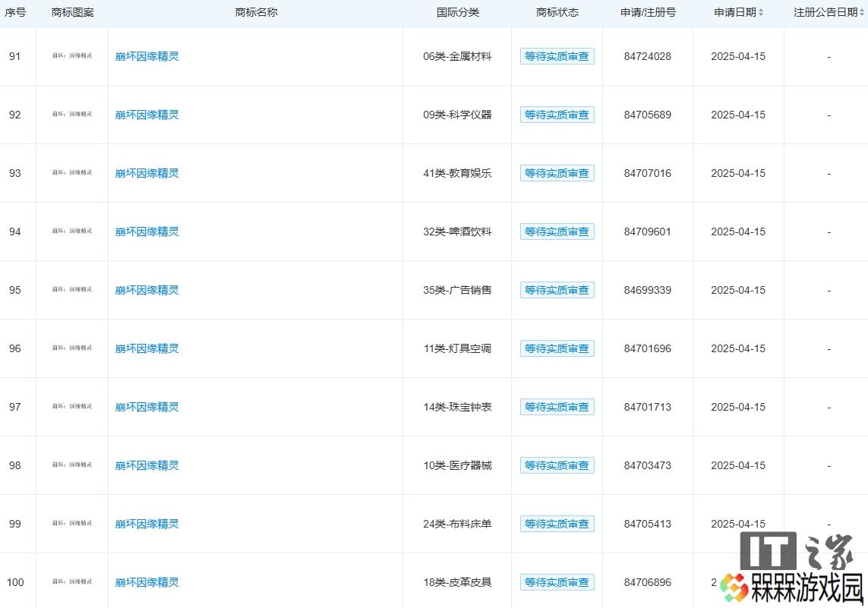Open 崩坏因缘精灵 link in row 94
This screenshot has height=608, width=868.
147,232
